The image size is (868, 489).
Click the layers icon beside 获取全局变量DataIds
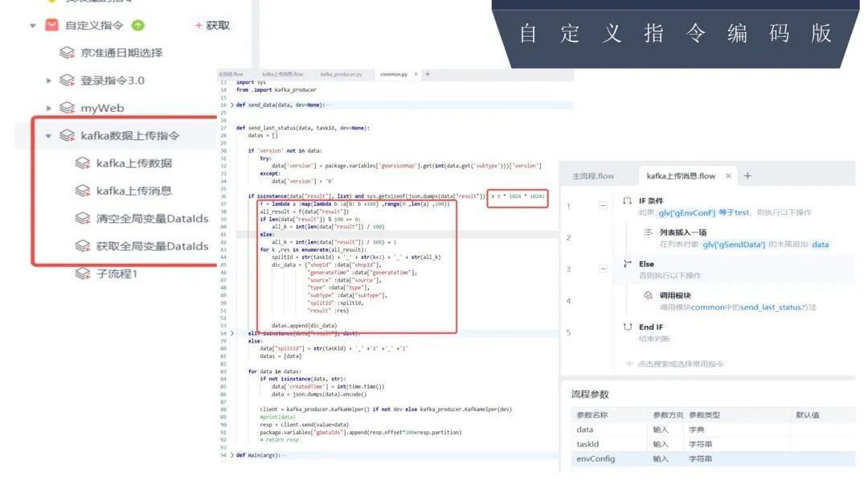click(x=83, y=246)
